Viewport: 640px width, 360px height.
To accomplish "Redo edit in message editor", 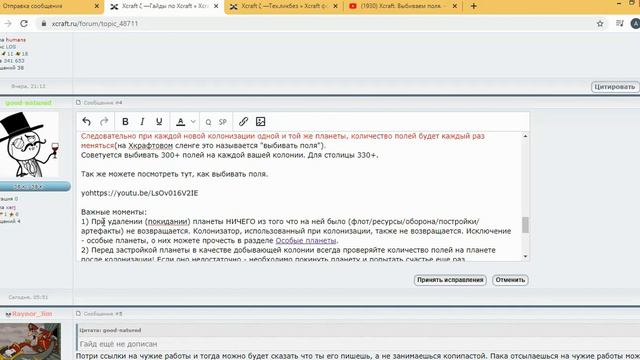I will pos(104,121).
